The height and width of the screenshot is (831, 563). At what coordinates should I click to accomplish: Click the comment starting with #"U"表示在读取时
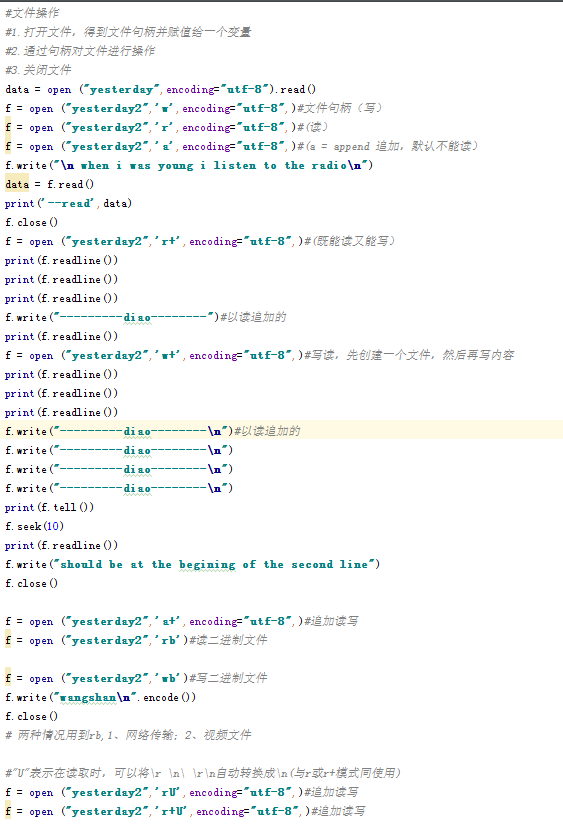(203, 773)
